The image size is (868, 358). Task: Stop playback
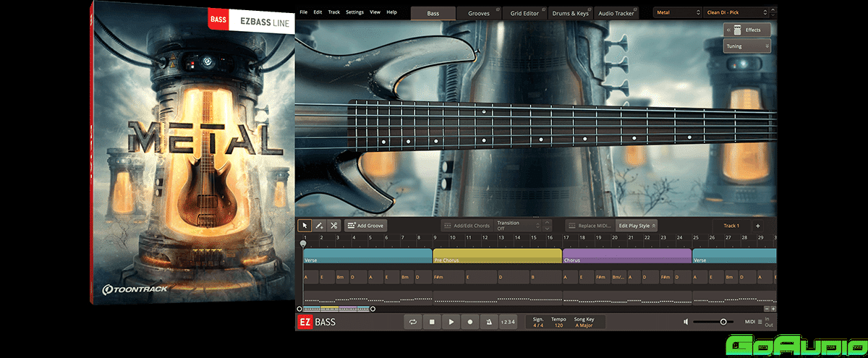(432, 322)
